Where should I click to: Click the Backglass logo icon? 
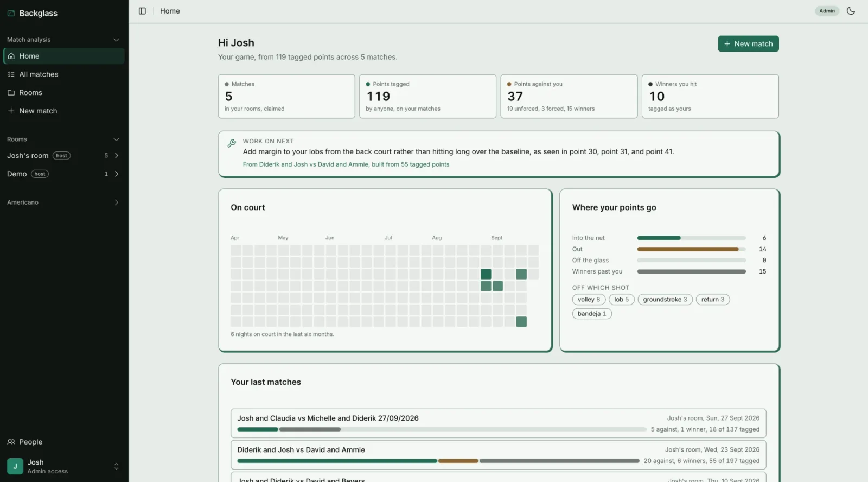(11, 13)
